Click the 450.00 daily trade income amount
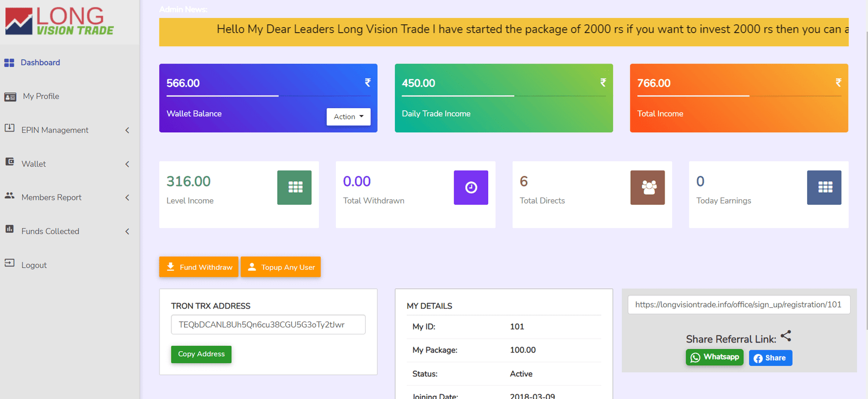The height and width of the screenshot is (399, 868). point(418,83)
